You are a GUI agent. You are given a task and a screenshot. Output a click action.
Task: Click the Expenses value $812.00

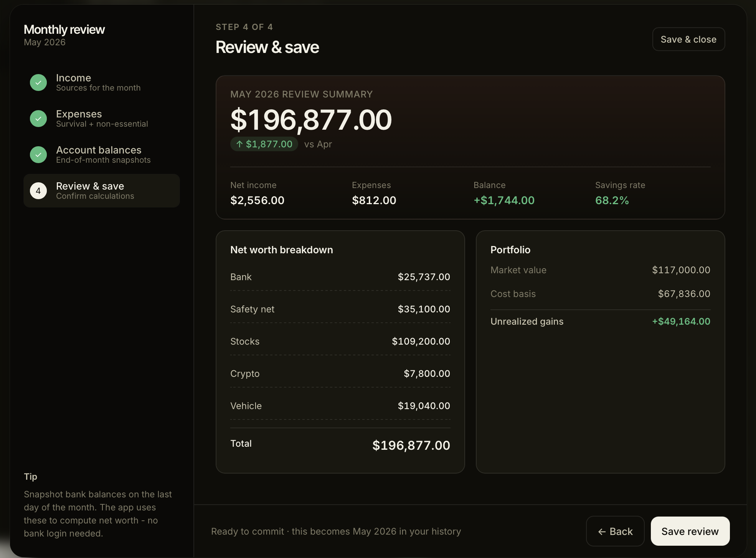pos(374,200)
